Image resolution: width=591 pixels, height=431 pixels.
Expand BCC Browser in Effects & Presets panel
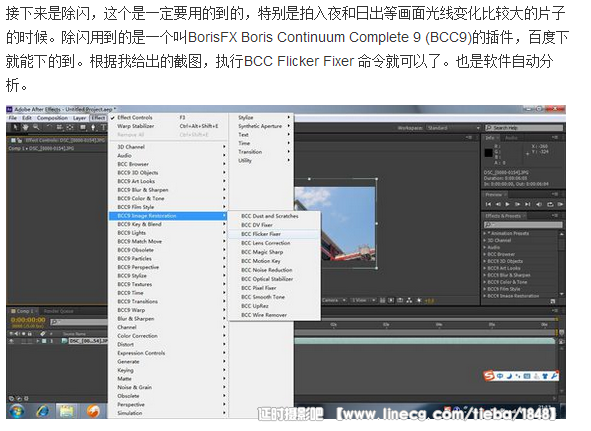(x=485, y=254)
